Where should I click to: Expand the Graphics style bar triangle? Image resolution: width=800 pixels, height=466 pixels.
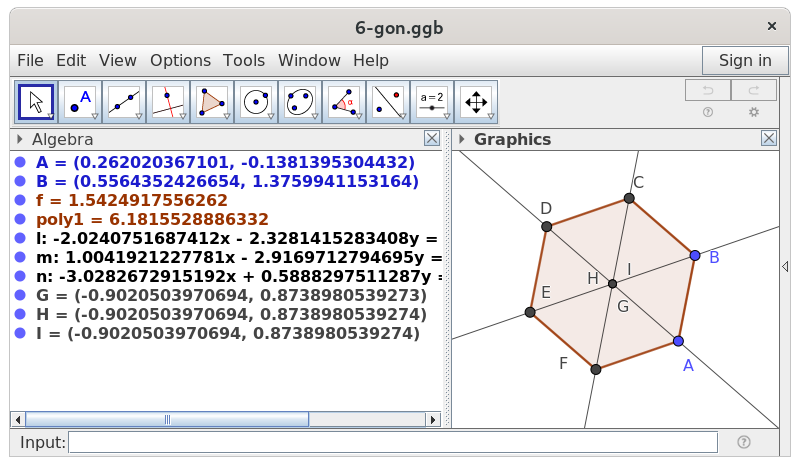pos(461,140)
